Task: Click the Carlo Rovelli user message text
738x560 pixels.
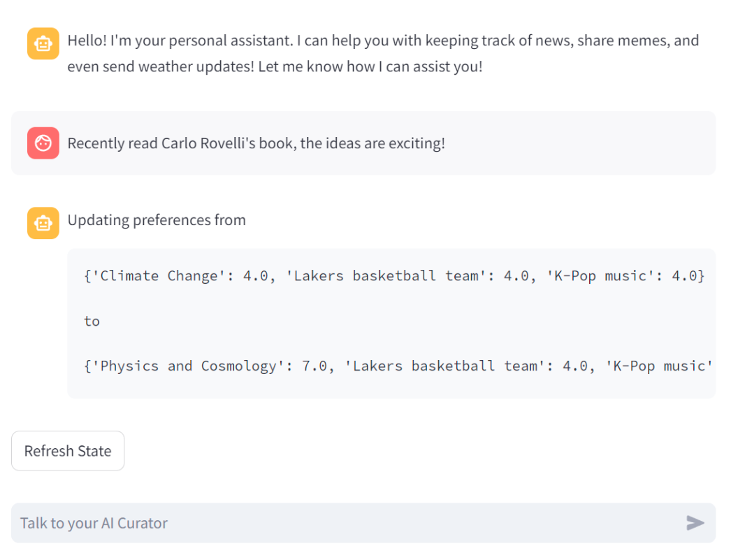Action: coord(256,143)
